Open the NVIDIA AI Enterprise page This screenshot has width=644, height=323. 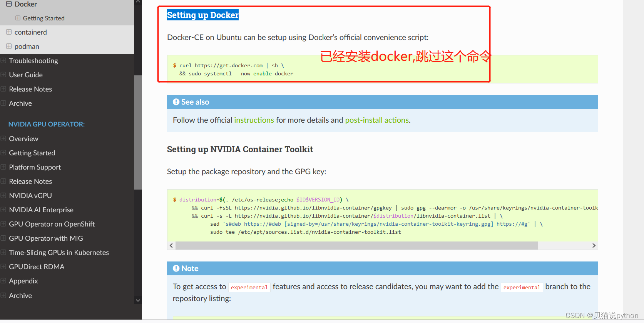pos(41,210)
